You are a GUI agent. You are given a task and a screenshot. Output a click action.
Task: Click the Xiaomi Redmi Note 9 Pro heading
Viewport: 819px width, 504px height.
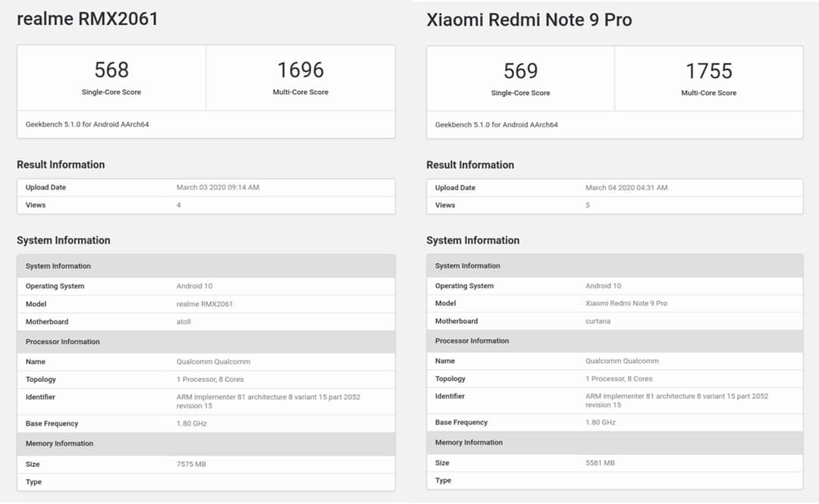pyautogui.click(x=529, y=20)
